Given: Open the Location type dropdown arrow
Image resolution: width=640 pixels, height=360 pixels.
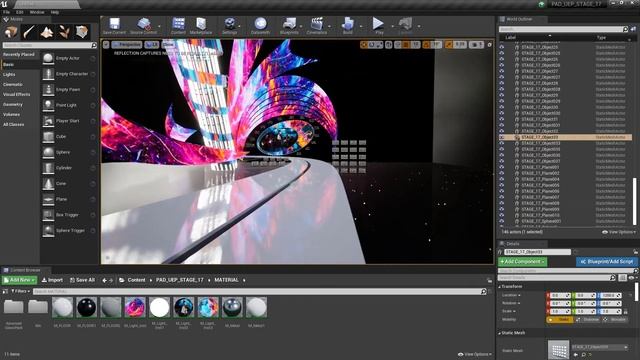Looking at the screenshot, I should point(519,295).
